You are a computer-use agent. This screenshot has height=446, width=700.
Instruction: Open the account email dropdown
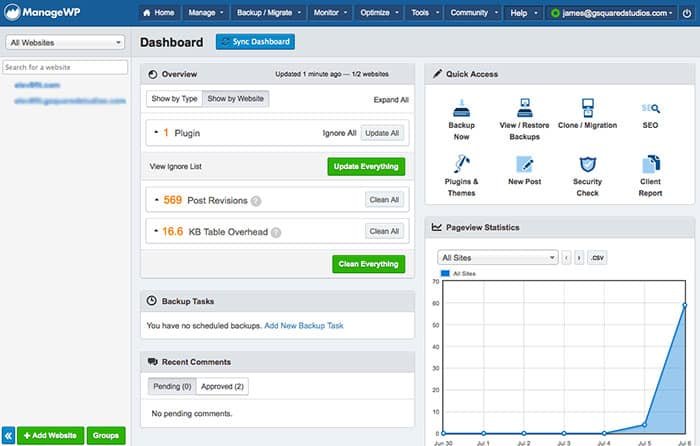[x=611, y=13]
